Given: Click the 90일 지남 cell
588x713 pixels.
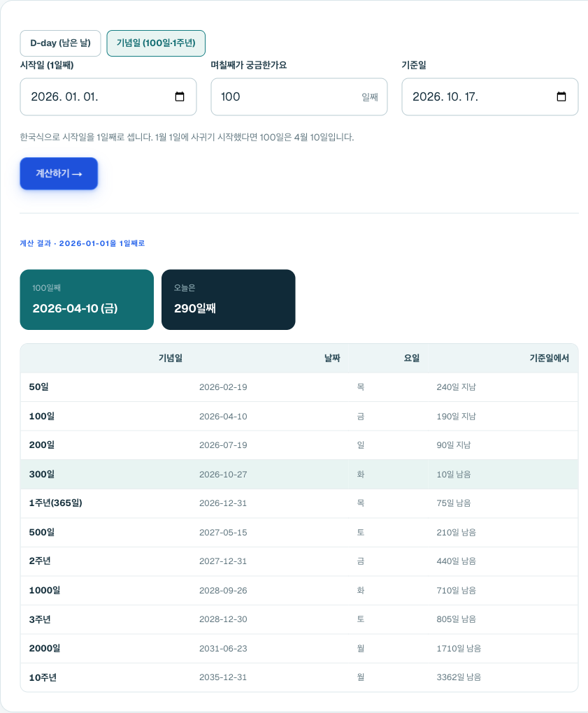Looking at the screenshot, I should coord(454,445).
